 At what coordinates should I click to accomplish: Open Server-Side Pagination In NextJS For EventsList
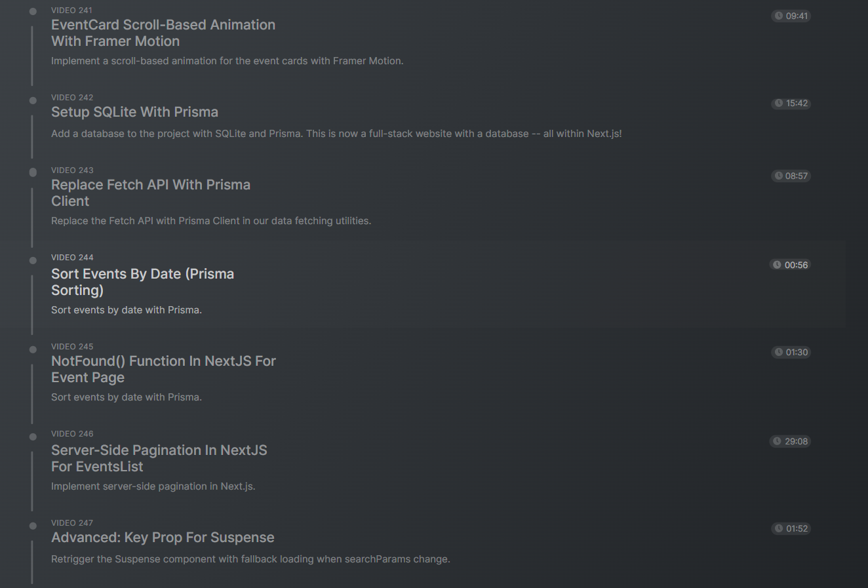pyautogui.click(x=159, y=458)
